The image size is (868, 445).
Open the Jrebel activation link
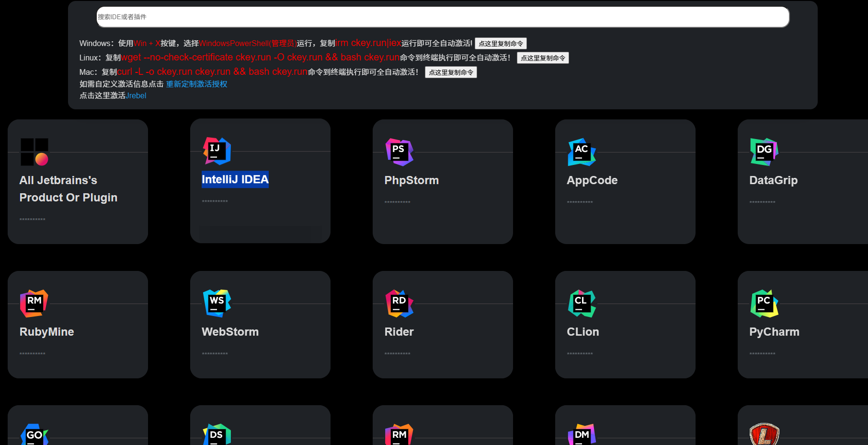tap(136, 95)
